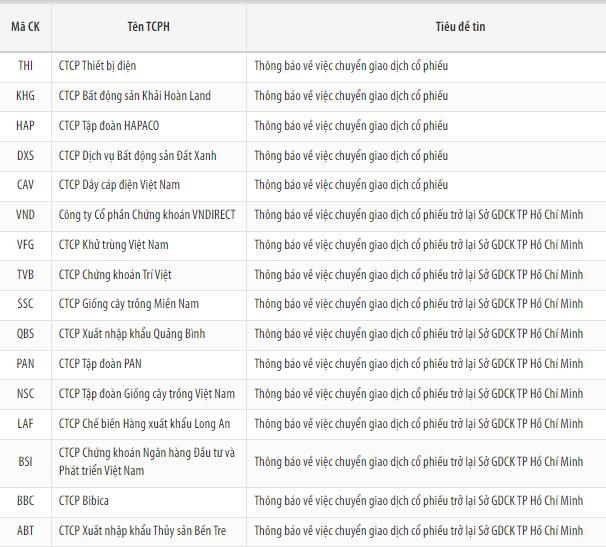
Task: Open CTCP Dây cáp điện Việt Nam row
Action: [119, 185]
